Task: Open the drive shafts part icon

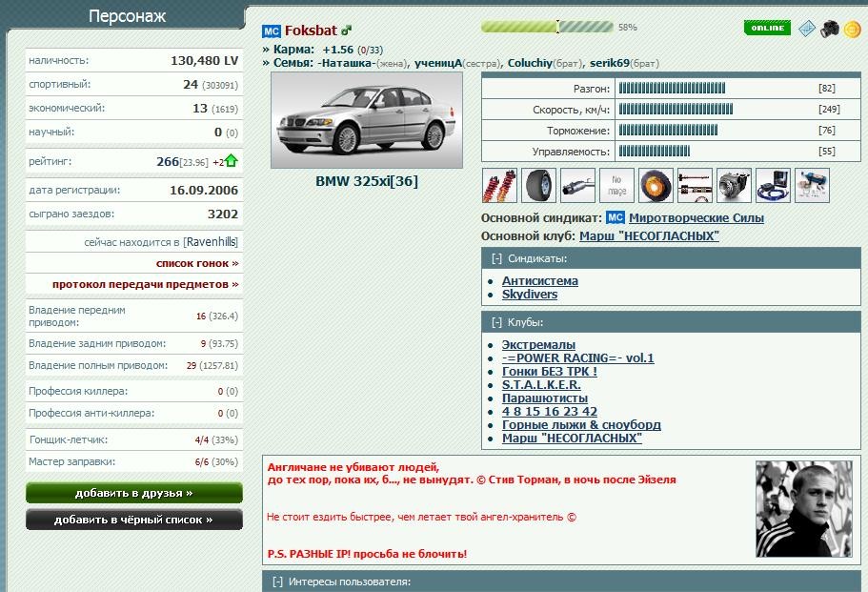Action: pyautogui.click(x=695, y=185)
